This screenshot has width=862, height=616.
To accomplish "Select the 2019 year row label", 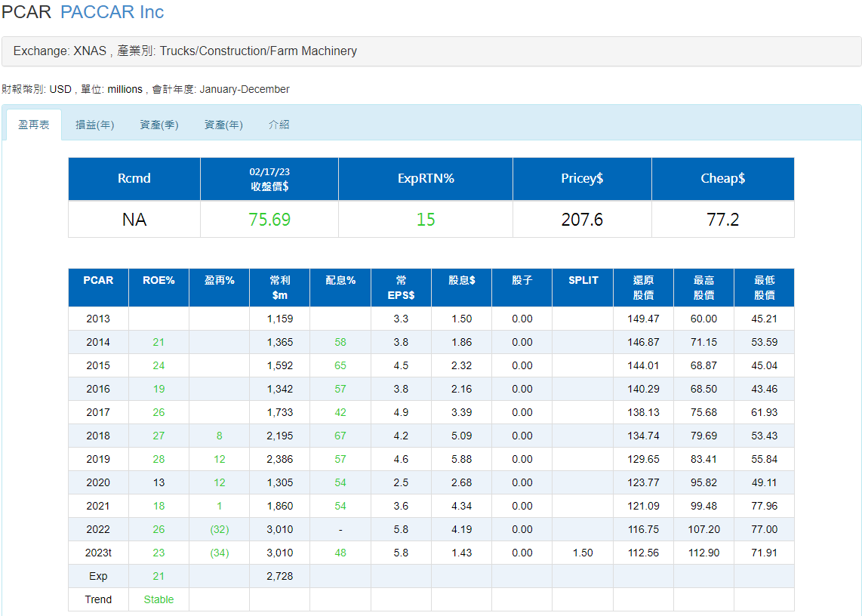I will point(98,459).
